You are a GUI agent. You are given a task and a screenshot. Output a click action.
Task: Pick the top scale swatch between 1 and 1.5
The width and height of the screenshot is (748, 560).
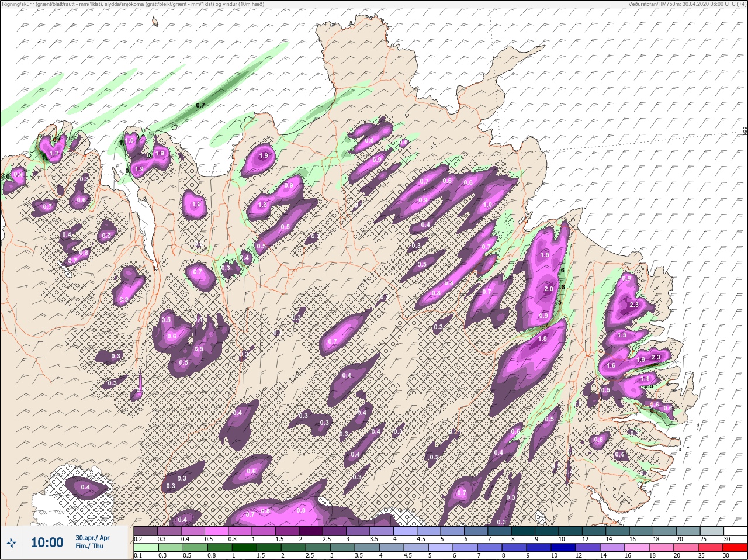264,531
